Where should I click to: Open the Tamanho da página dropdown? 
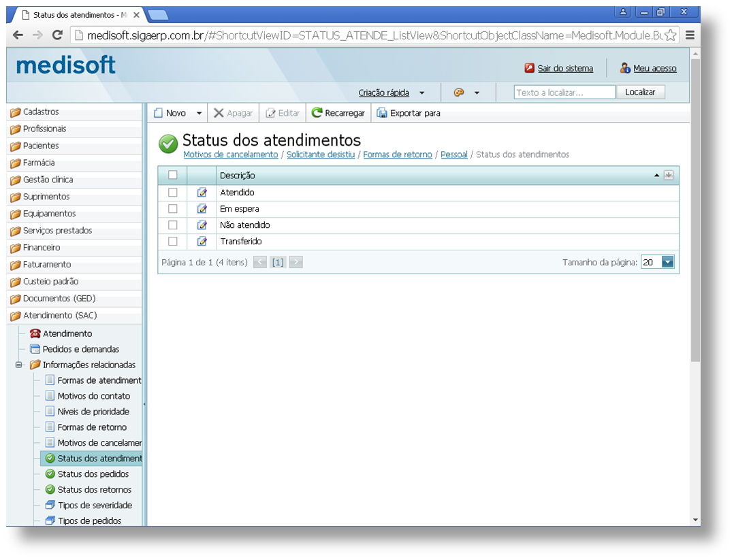pyautogui.click(x=667, y=262)
